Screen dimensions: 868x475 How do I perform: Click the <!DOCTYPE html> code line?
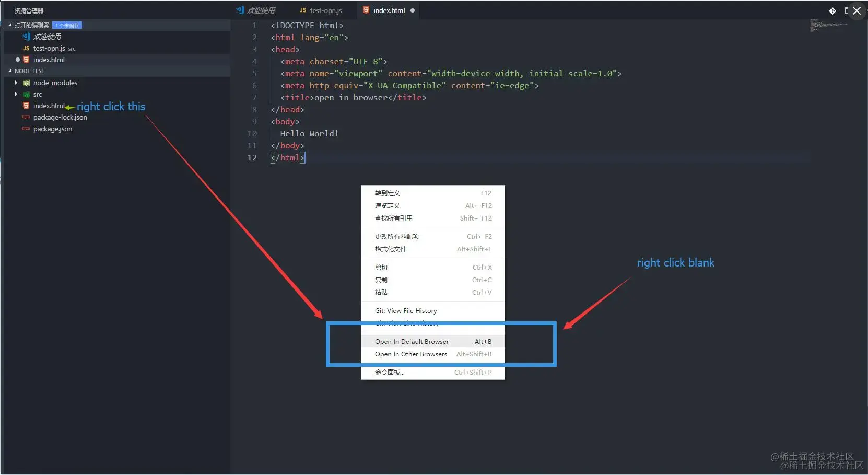(x=307, y=25)
